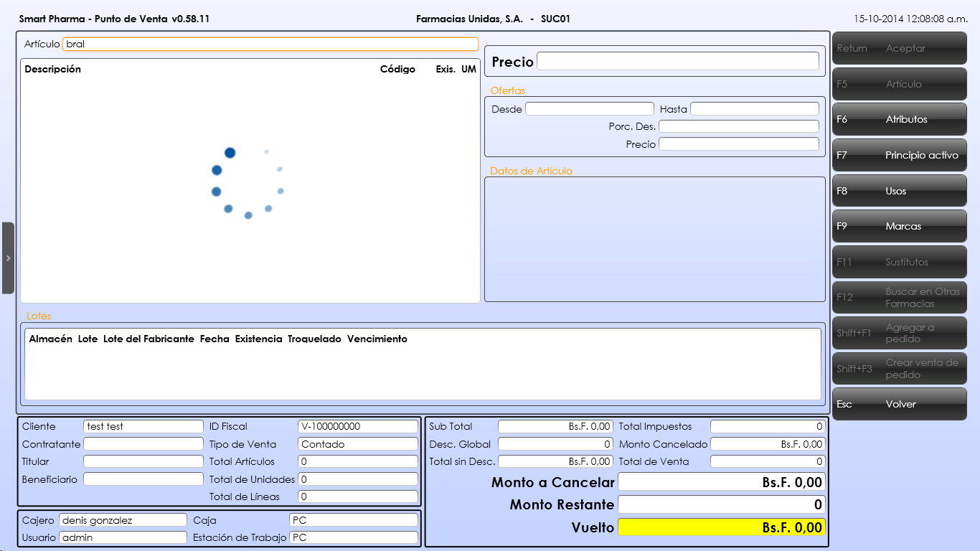This screenshot has height=551, width=980.
Task: Click the Total de Venta field
Action: click(x=768, y=461)
